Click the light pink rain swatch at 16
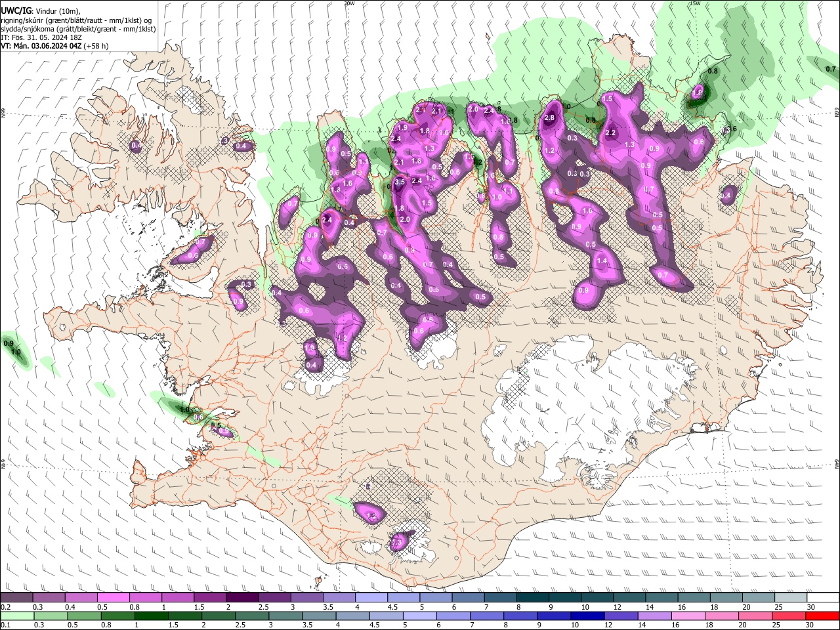 (x=688, y=616)
